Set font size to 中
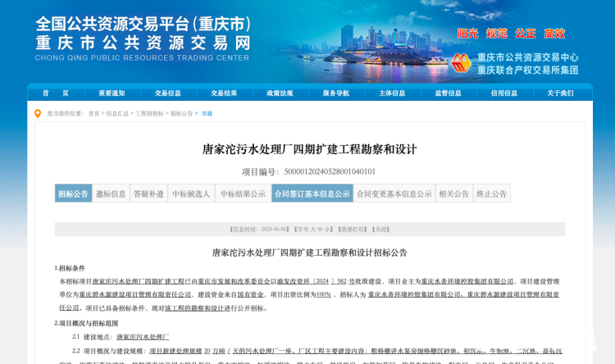The image size is (615, 364). point(320,230)
